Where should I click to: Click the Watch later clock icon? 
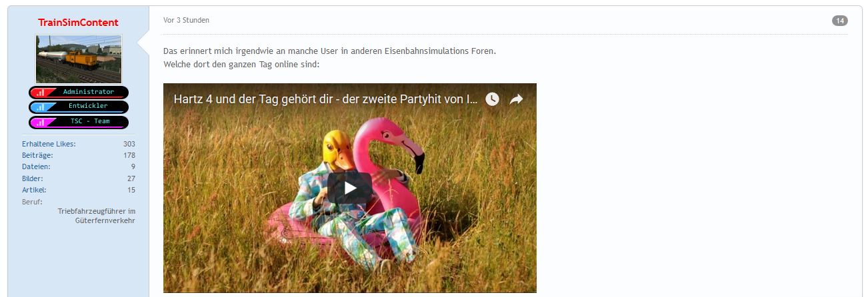click(x=492, y=99)
